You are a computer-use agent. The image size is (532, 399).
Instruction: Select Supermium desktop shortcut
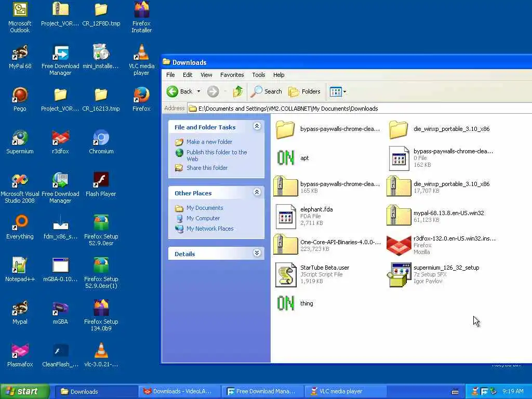[x=20, y=142]
